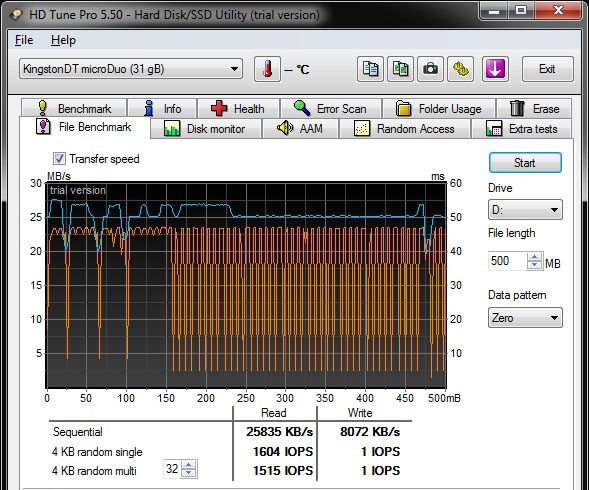Viewport: 589px width, 490px height.
Task: Click the sequential write value 8072 KB/s
Action: point(370,432)
